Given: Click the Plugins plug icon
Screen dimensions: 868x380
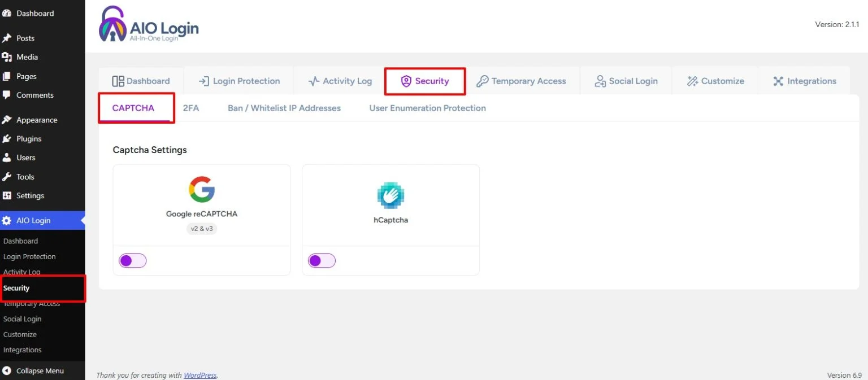Looking at the screenshot, I should pos(7,138).
